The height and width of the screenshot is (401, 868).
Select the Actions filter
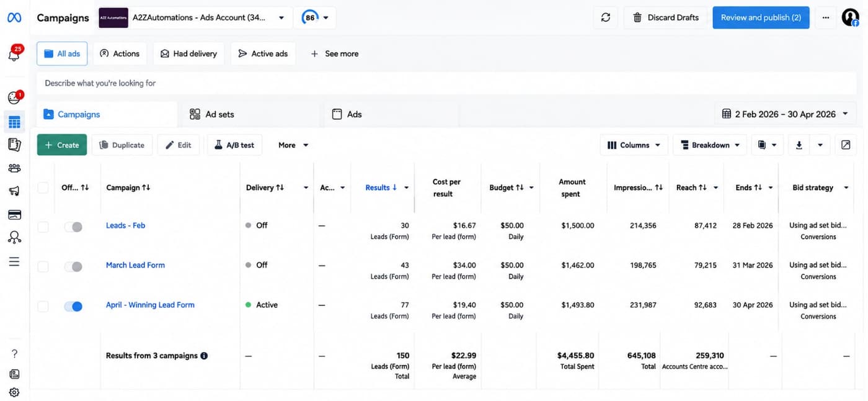[120, 54]
